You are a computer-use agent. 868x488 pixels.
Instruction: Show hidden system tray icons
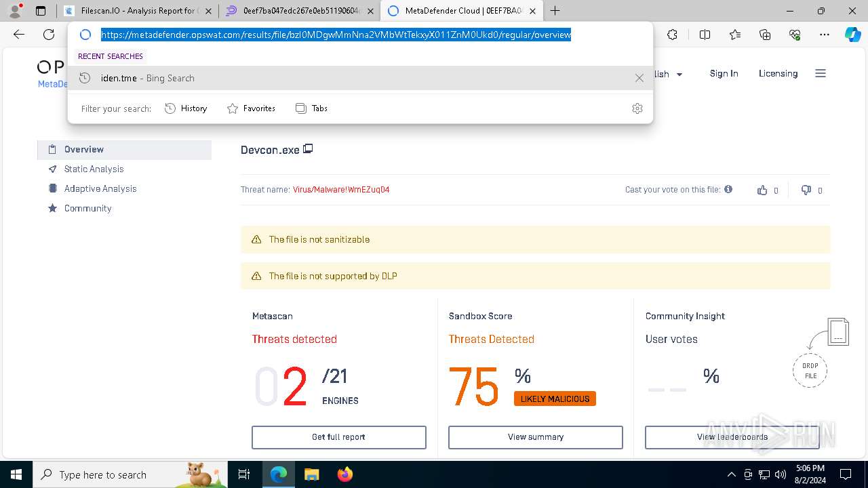[731, 474]
